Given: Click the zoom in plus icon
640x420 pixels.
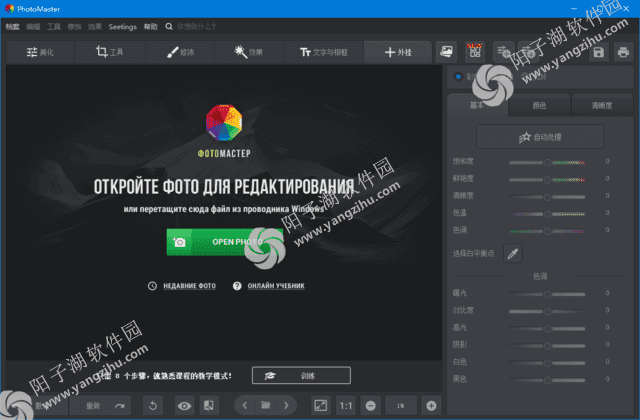Looking at the screenshot, I should coord(431,405).
